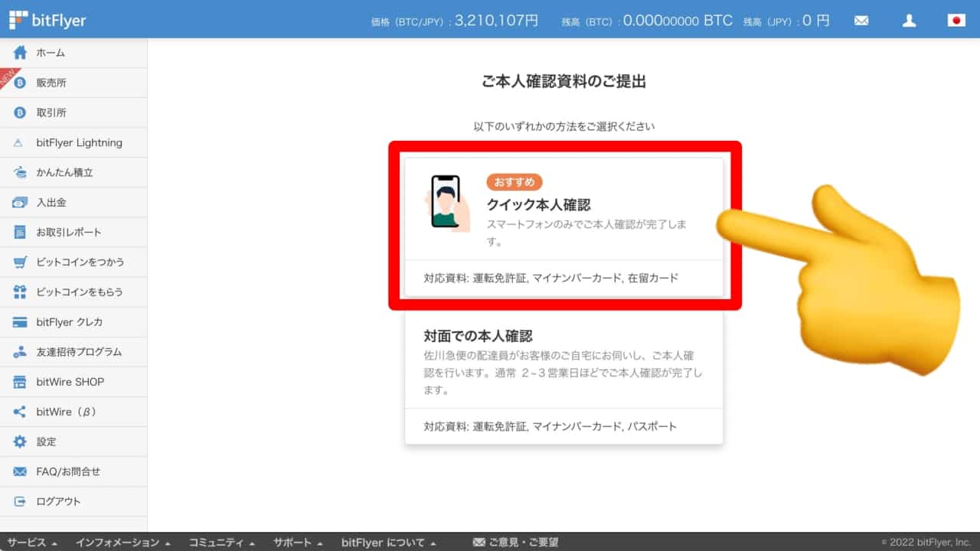
Task: Click the home icon beside ホーム
Action: [20, 53]
